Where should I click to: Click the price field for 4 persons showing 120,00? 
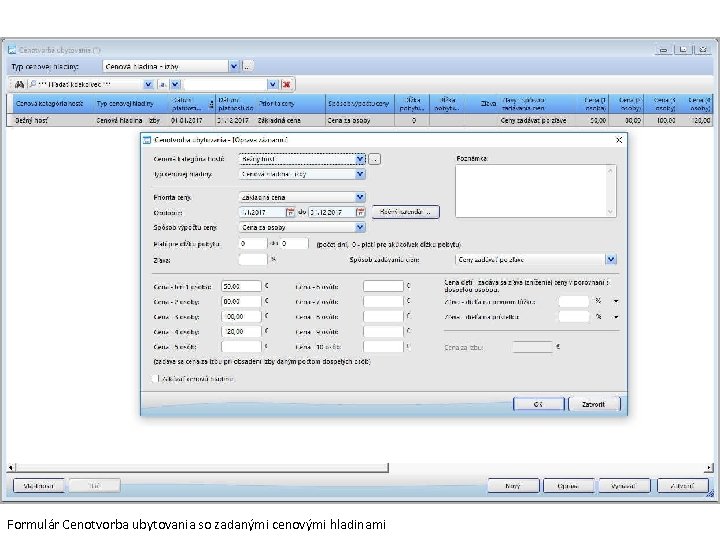(241, 332)
